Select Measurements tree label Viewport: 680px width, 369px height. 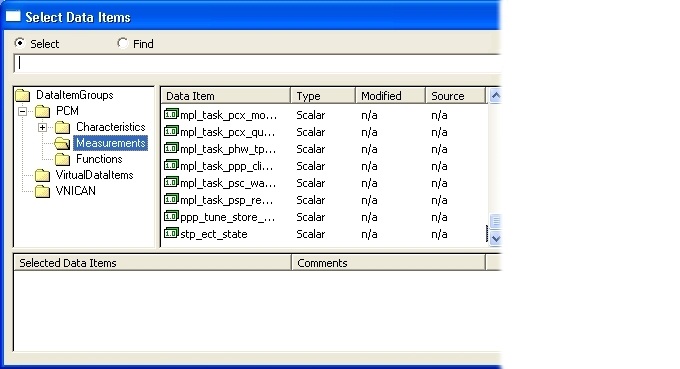coord(111,143)
